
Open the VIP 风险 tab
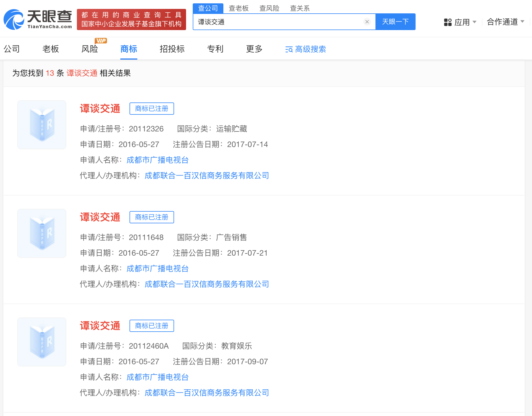[90, 49]
